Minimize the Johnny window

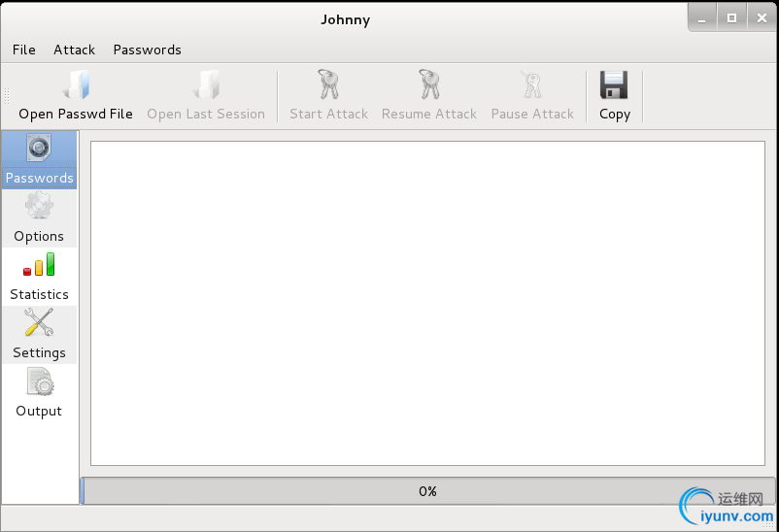pyautogui.click(x=702, y=17)
